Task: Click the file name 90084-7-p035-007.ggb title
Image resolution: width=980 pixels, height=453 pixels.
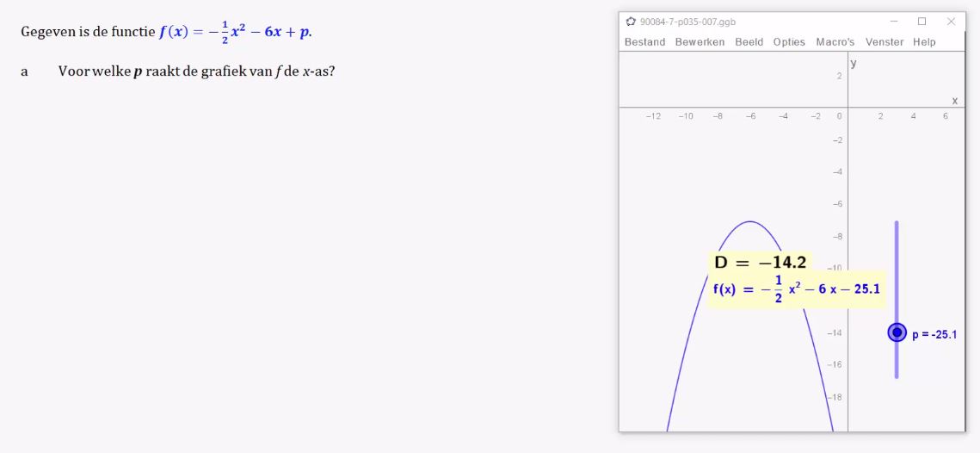Action: pyautogui.click(x=687, y=22)
